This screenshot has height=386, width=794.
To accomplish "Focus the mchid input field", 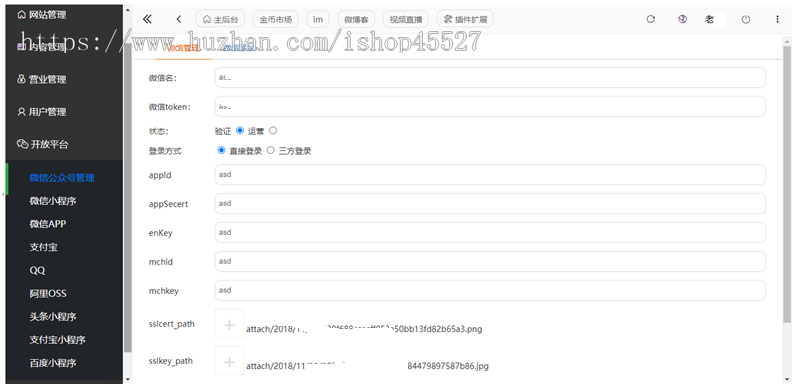I will [490, 261].
